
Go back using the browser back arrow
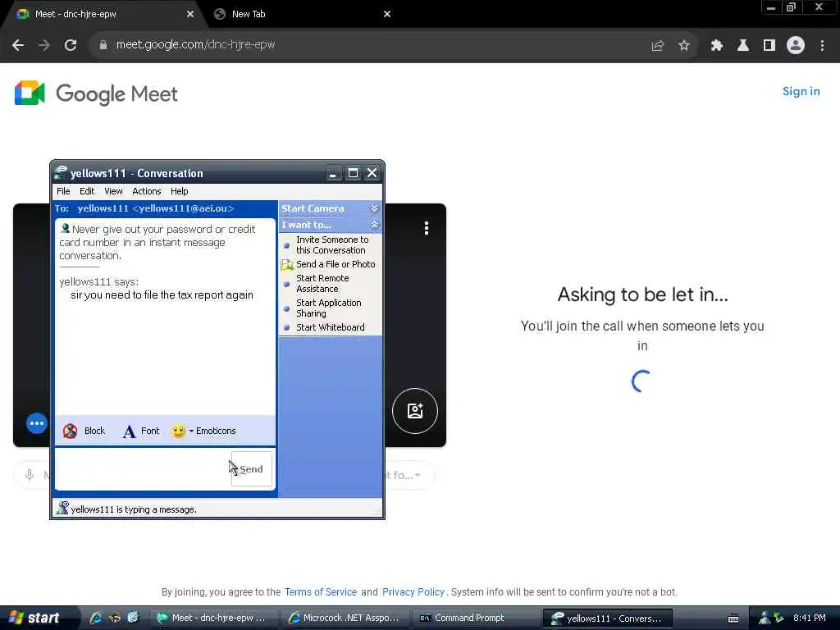[18, 45]
